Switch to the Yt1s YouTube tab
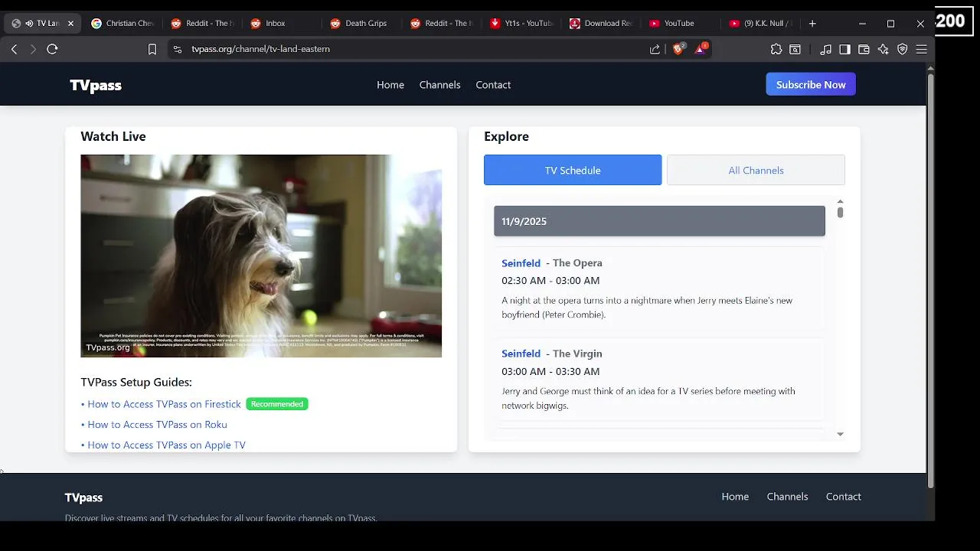The image size is (980, 551). pos(521,24)
